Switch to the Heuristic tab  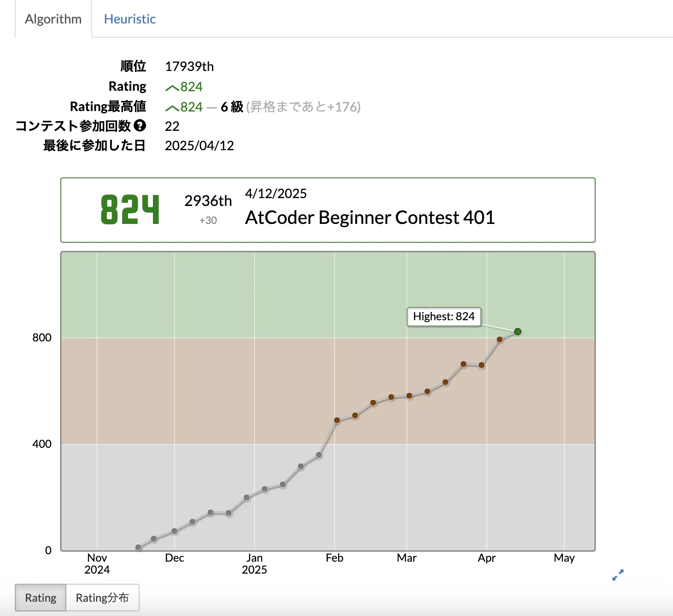129,19
